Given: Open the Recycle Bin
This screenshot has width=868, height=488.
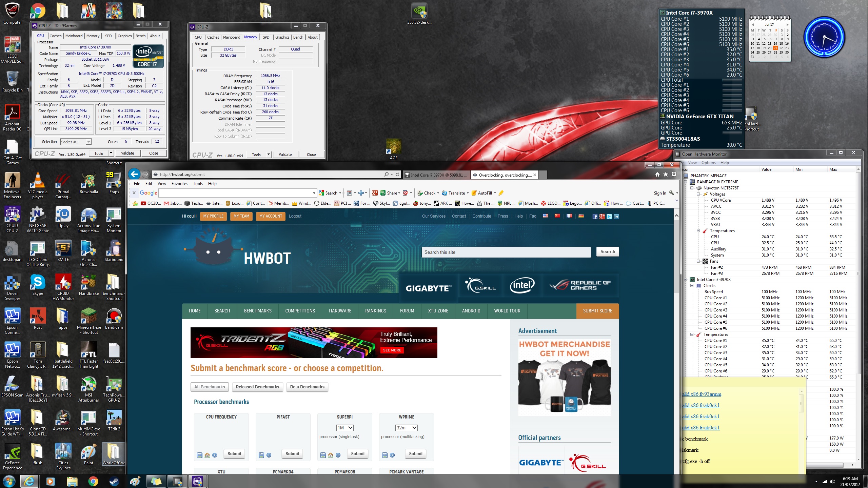Looking at the screenshot, I should [x=12, y=81].
